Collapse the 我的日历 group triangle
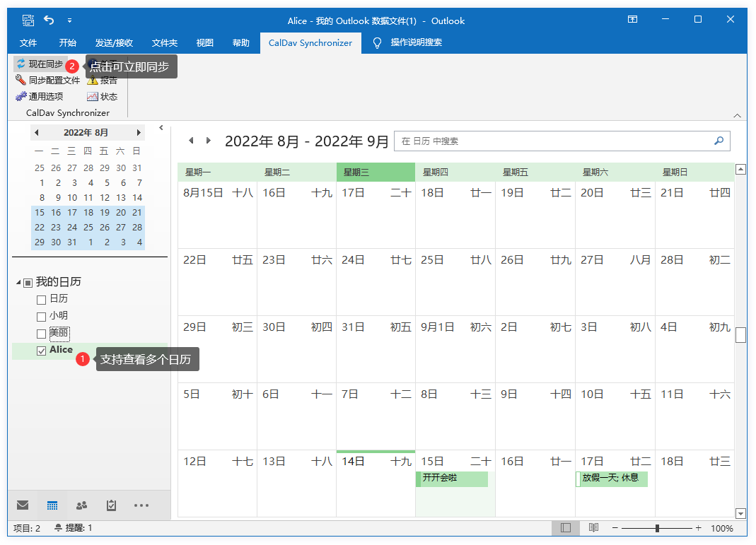This screenshot has width=756, height=545. pos(18,282)
